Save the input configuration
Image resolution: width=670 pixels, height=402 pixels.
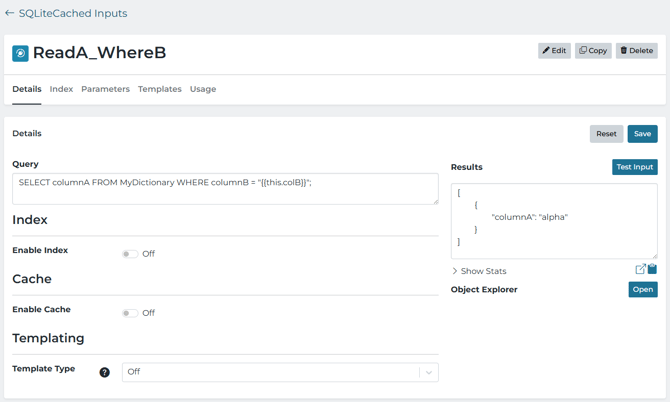pos(642,133)
